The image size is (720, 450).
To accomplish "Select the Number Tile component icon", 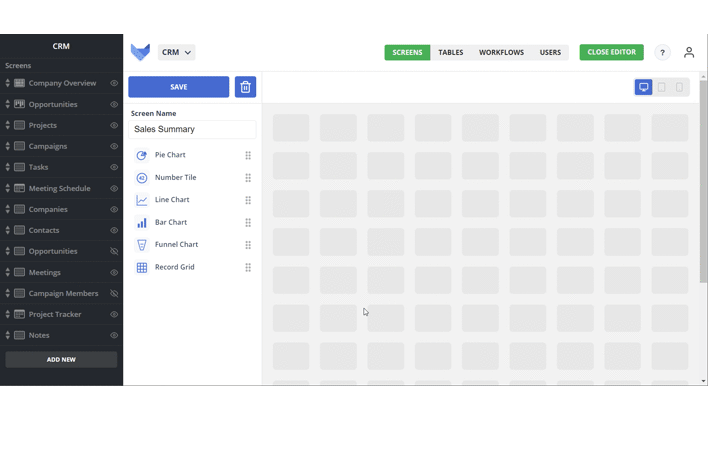I will (x=142, y=178).
